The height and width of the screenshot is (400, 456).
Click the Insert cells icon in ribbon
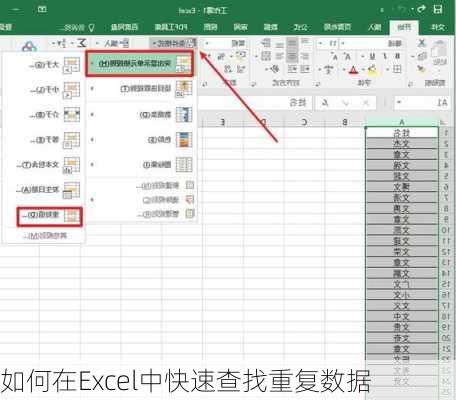125,43
